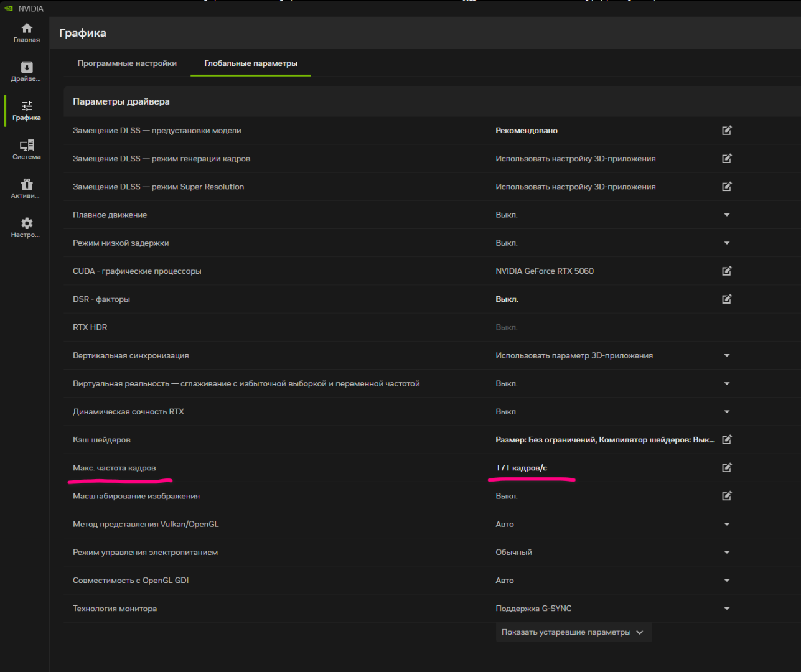This screenshot has width=801, height=672.
Task: Select the Глобальные параметры tab
Action: pos(251,63)
